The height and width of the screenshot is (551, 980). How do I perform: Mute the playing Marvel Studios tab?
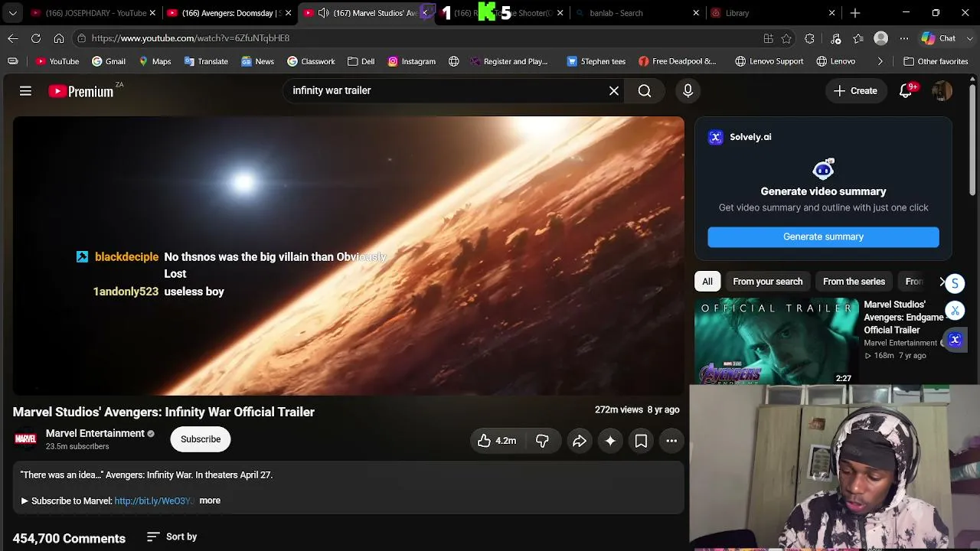point(323,13)
